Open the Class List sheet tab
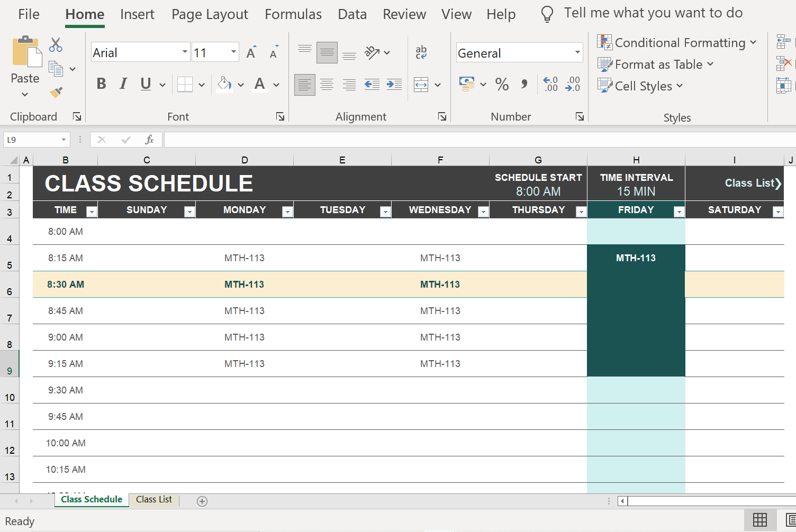 tap(153, 499)
